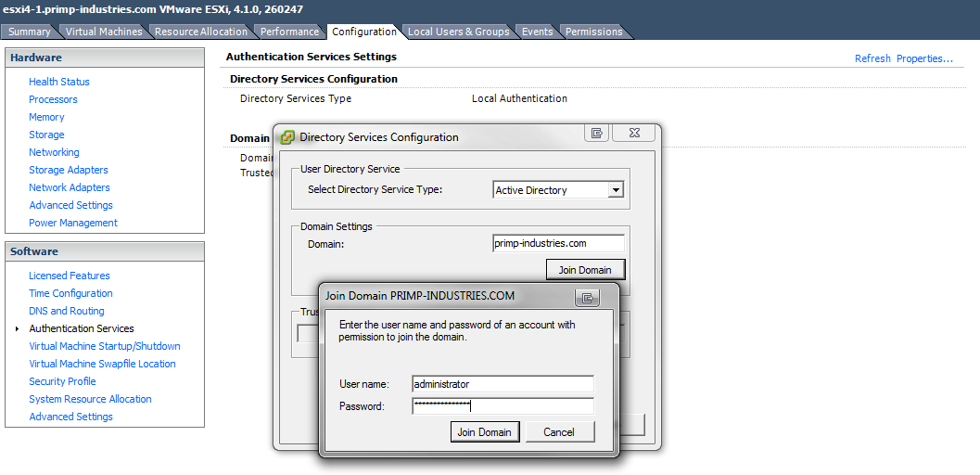
Task: Select Virtual Machine Swapfile Location link
Action: point(102,364)
